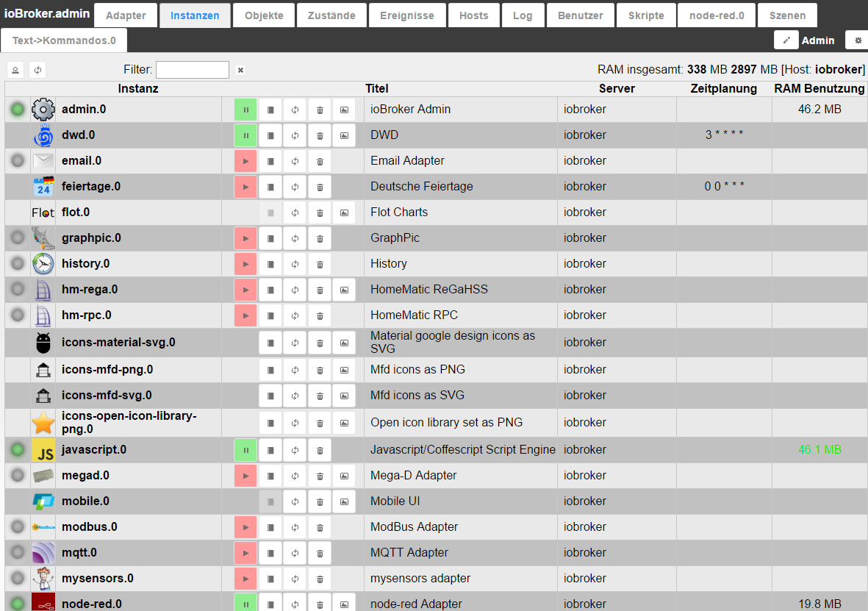
Task: Start the hm-rega.0 instance
Action: tap(245, 290)
